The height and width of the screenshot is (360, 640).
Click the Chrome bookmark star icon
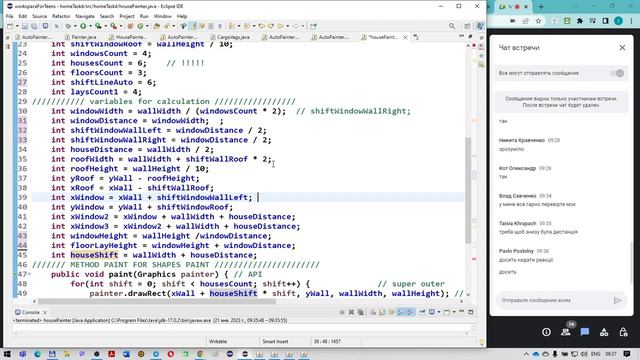538,21
